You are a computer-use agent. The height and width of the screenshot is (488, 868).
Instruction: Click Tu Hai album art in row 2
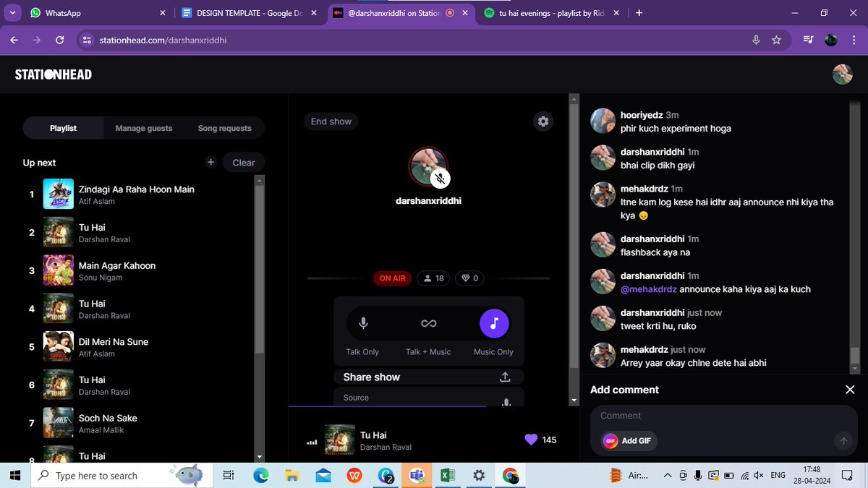(59, 232)
